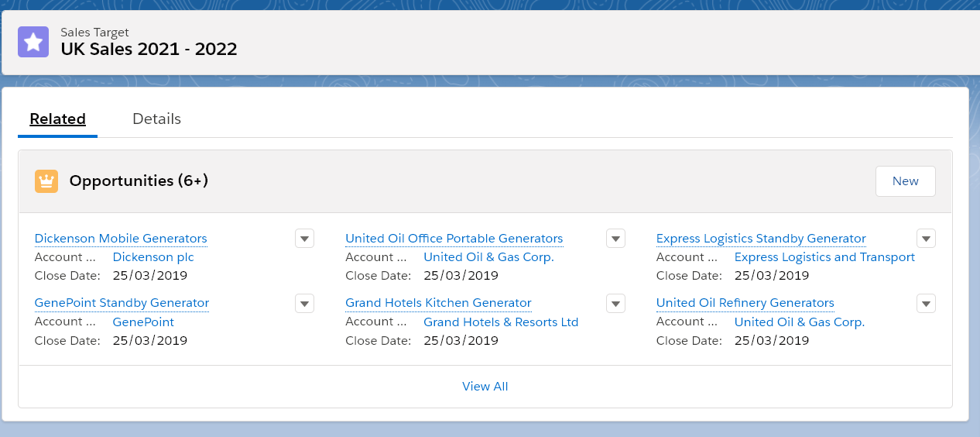Viewport: 980px width, 437px height.
Task: Open United Oil Refinery Generators opportunity
Action: coord(745,303)
